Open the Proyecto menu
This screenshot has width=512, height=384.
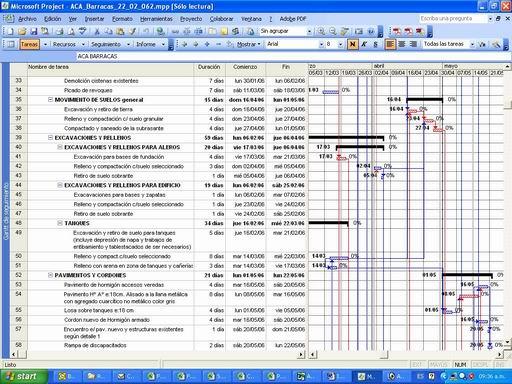pos(191,19)
